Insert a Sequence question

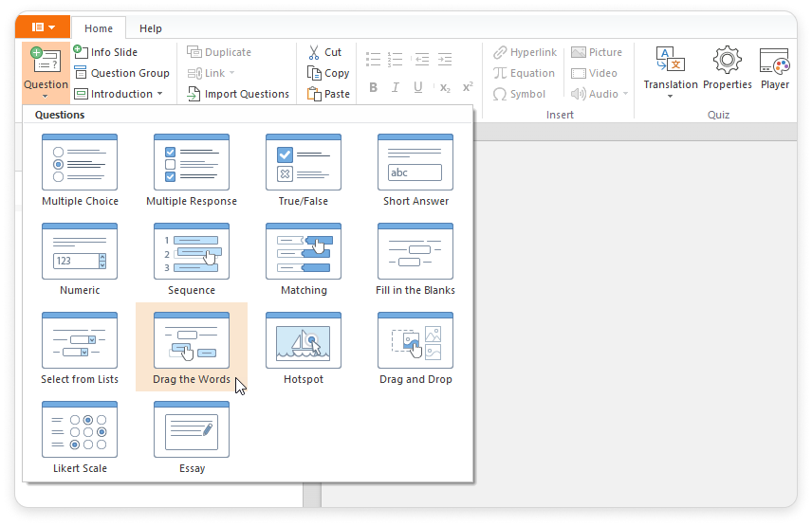click(x=192, y=259)
